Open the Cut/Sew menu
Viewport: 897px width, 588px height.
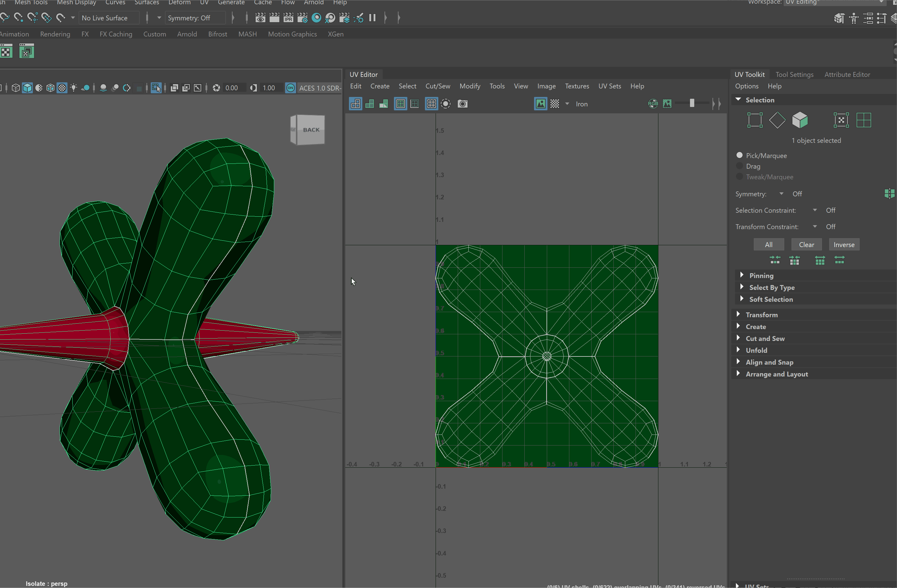[438, 86]
